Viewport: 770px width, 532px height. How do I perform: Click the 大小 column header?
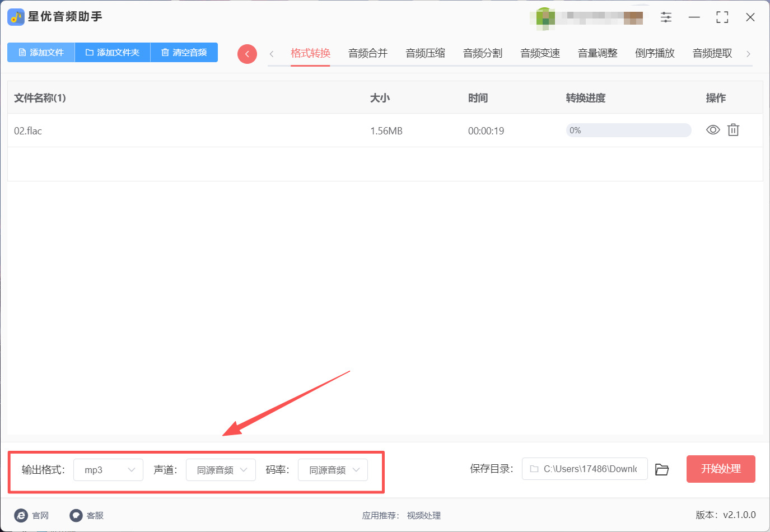point(380,98)
